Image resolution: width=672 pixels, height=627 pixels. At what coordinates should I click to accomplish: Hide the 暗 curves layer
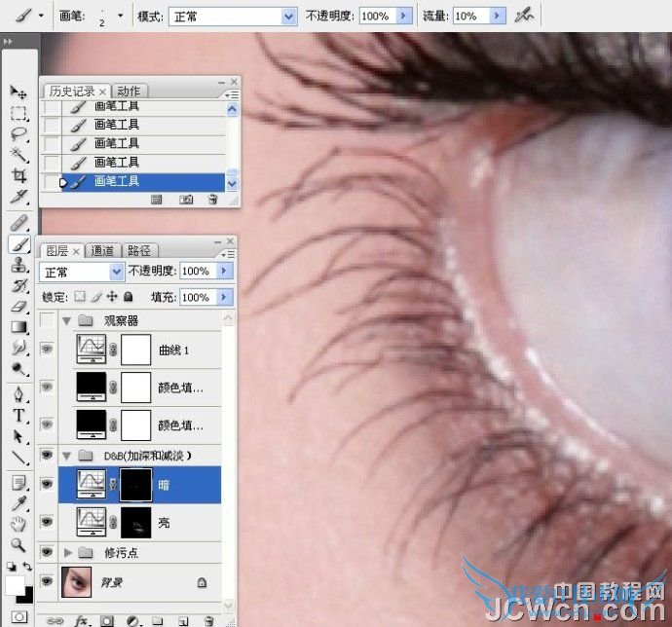pos(47,484)
